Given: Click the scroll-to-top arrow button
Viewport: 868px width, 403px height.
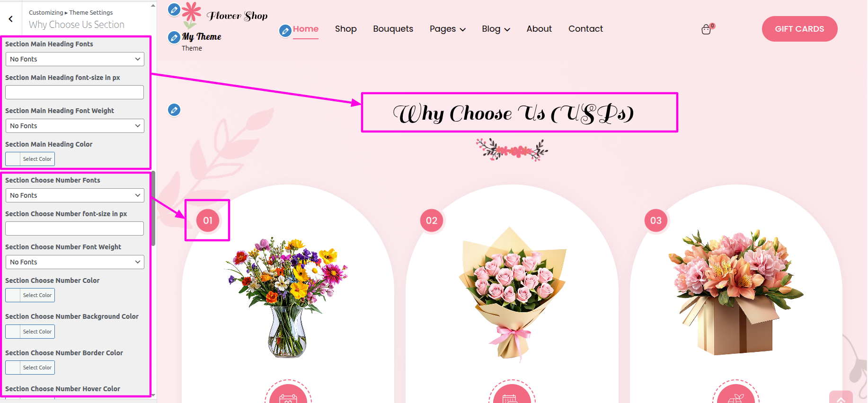Looking at the screenshot, I should tap(841, 398).
